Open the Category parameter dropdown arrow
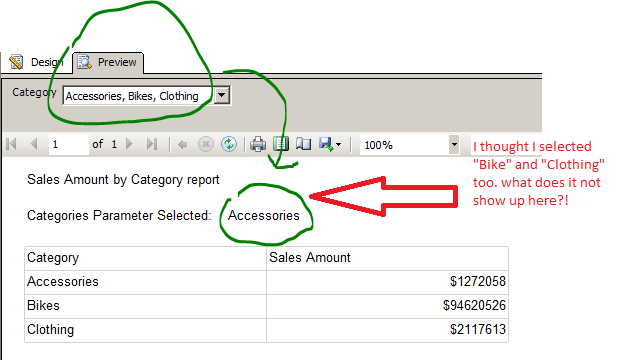The width and height of the screenshot is (634, 360). tap(222, 95)
